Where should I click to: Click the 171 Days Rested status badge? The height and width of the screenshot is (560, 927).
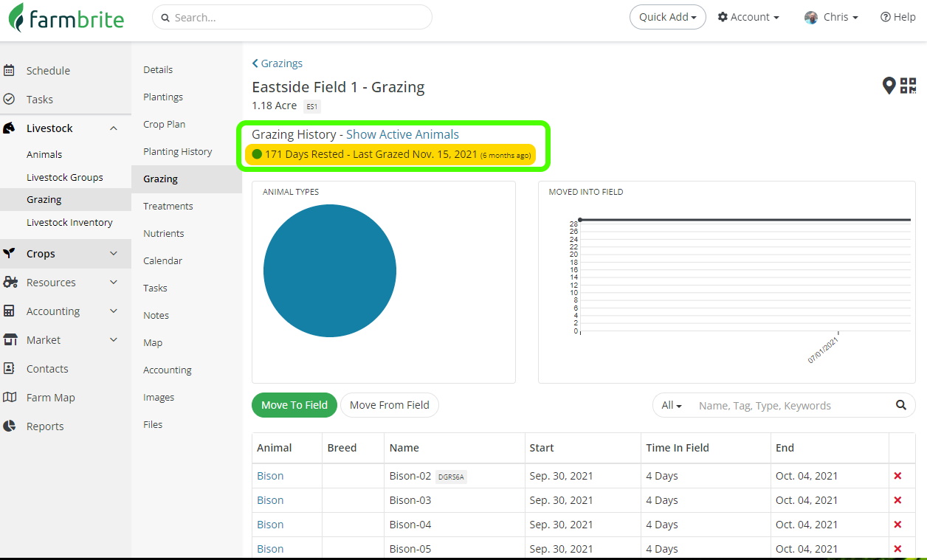click(391, 154)
